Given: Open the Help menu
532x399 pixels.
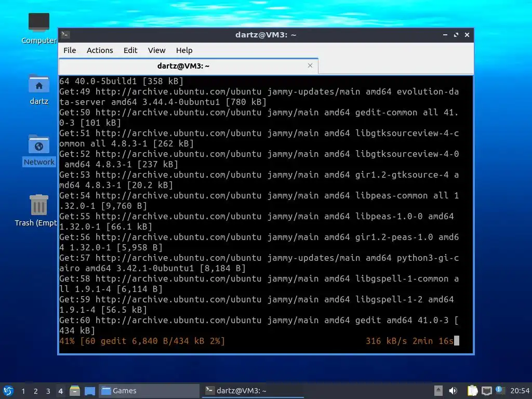Looking at the screenshot, I should (184, 50).
